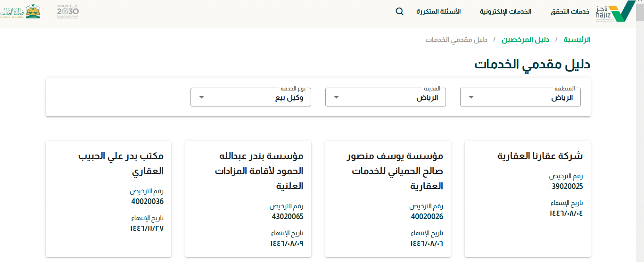This screenshot has width=644, height=262.
Task: Click expiry date ١٤٤٦/٠٨/٠٤
Action: coord(566,213)
